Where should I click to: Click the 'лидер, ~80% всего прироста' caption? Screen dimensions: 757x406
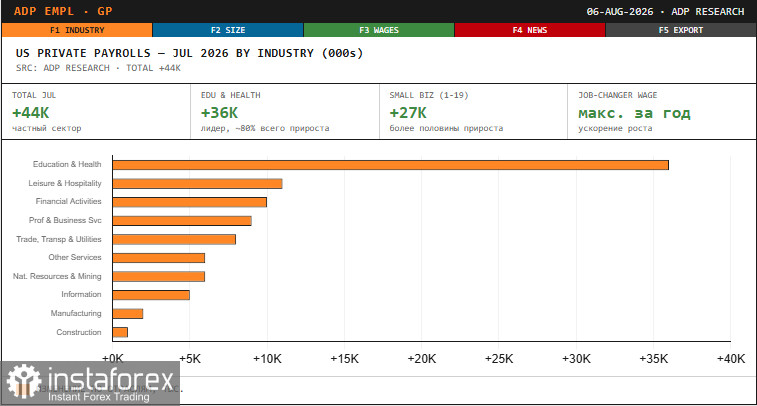tap(265, 128)
